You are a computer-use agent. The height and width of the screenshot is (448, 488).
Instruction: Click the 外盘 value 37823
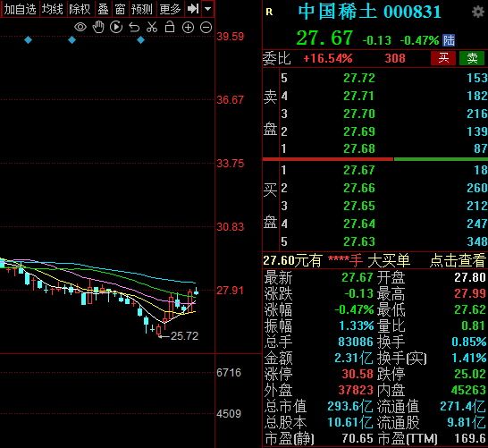tap(356, 390)
